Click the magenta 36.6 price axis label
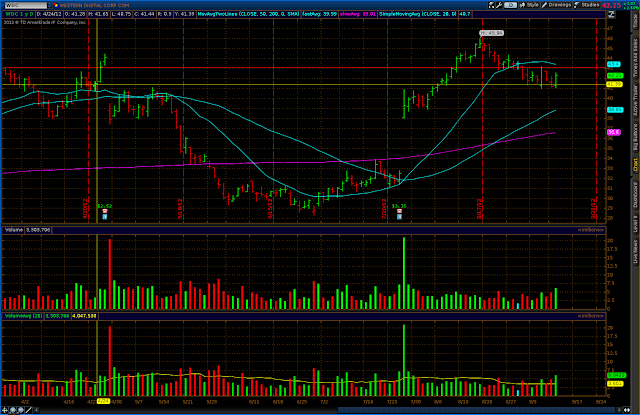This screenshot has height=415, width=640. (613, 132)
